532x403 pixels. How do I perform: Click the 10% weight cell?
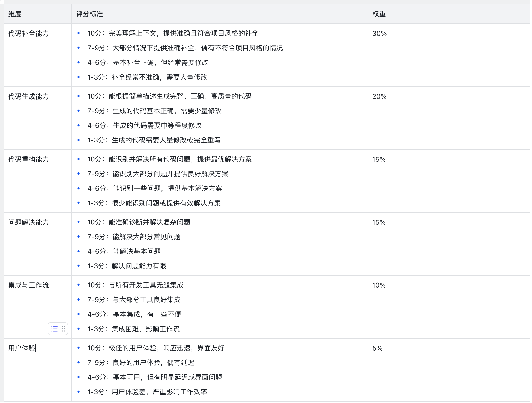(379, 285)
